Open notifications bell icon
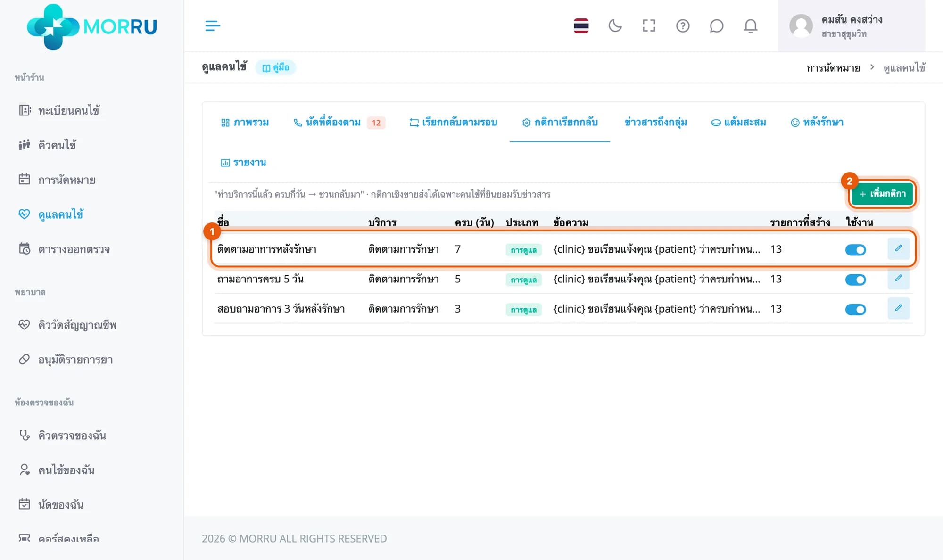The height and width of the screenshot is (560, 943). pyautogui.click(x=751, y=25)
